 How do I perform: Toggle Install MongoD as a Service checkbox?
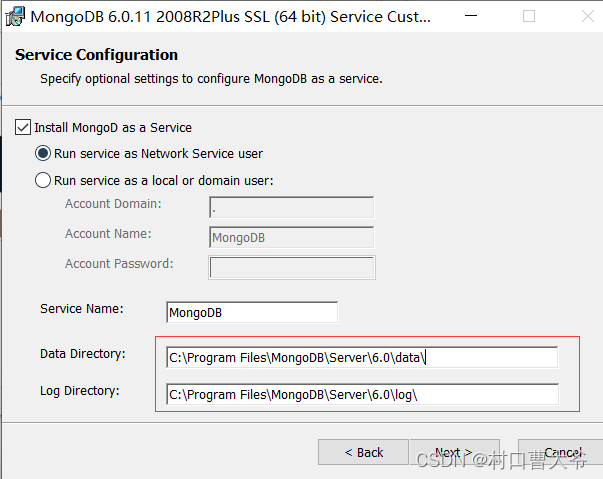point(23,127)
